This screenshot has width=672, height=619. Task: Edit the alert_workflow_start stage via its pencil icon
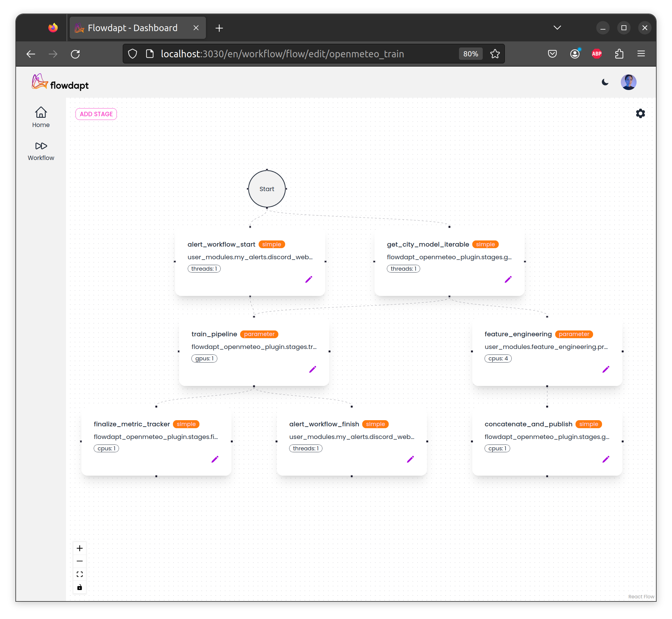point(309,279)
